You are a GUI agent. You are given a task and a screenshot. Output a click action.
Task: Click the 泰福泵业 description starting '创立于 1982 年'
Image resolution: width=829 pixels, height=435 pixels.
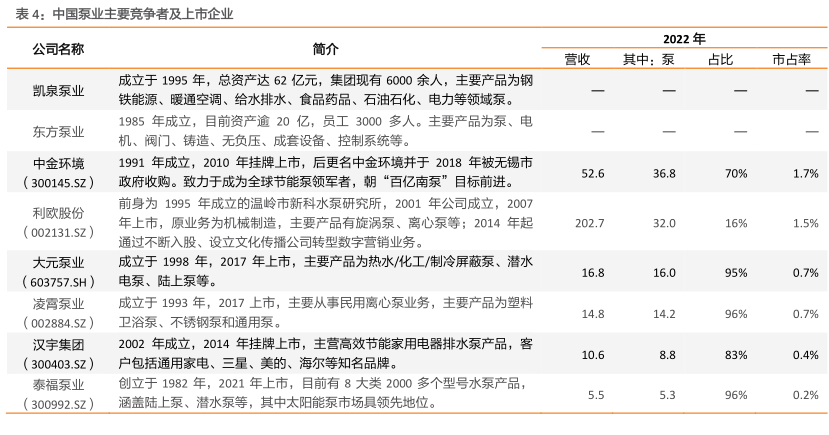[x=324, y=393]
